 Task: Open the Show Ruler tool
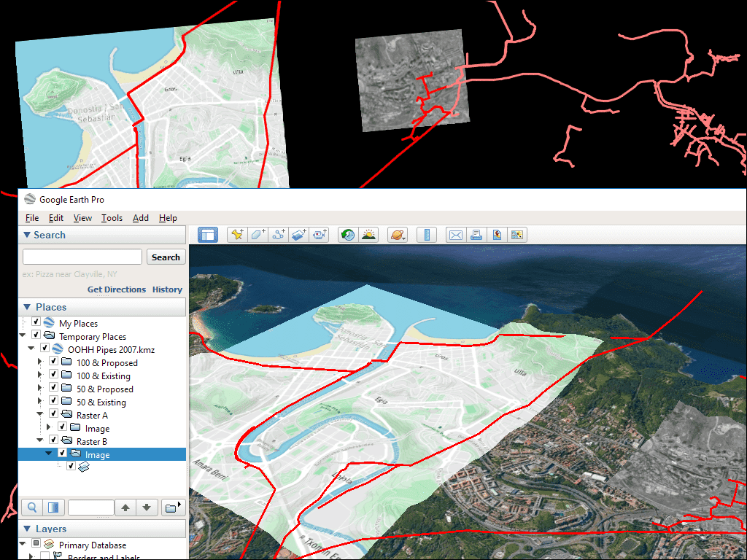click(x=427, y=235)
